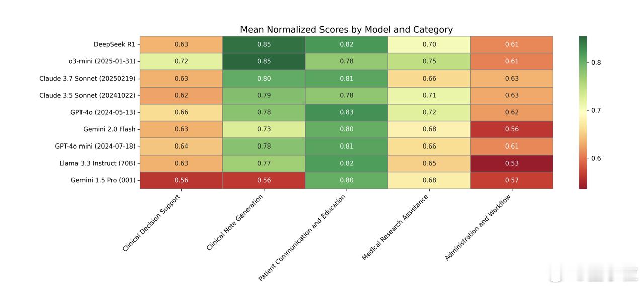This screenshot has width=644, height=289.
Task: Select the Clinical Note Generation axis label
Action: (x=235, y=223)
